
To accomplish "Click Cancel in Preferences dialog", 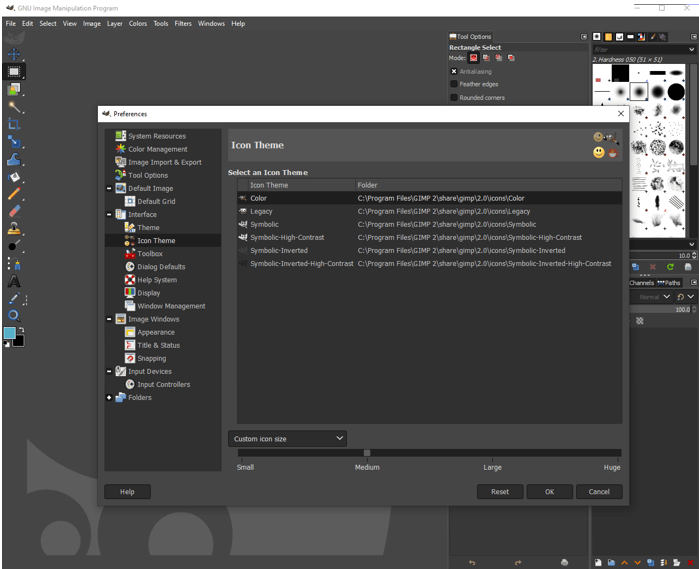I will click(x=599, y=492).
